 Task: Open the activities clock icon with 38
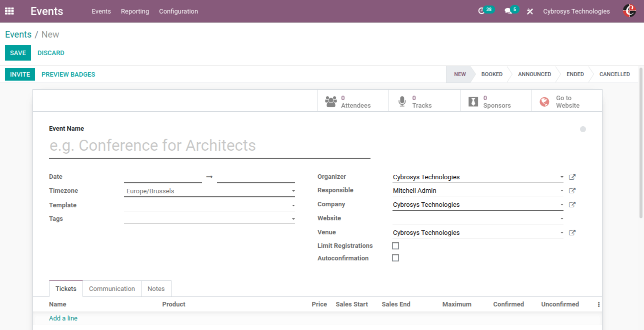(x=481, y=11)
